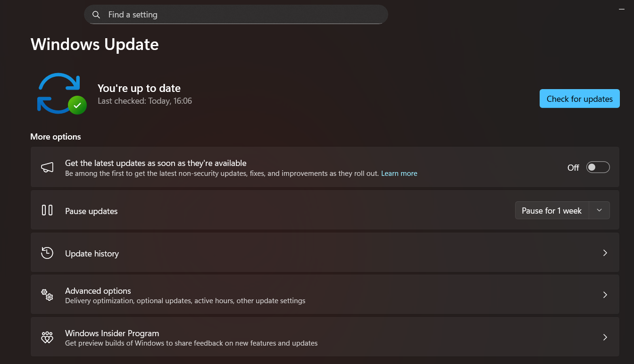The image size is (634, 364).
Task: Click 'Delivery optimization, optional updates' description
Action: pos(185,301)
